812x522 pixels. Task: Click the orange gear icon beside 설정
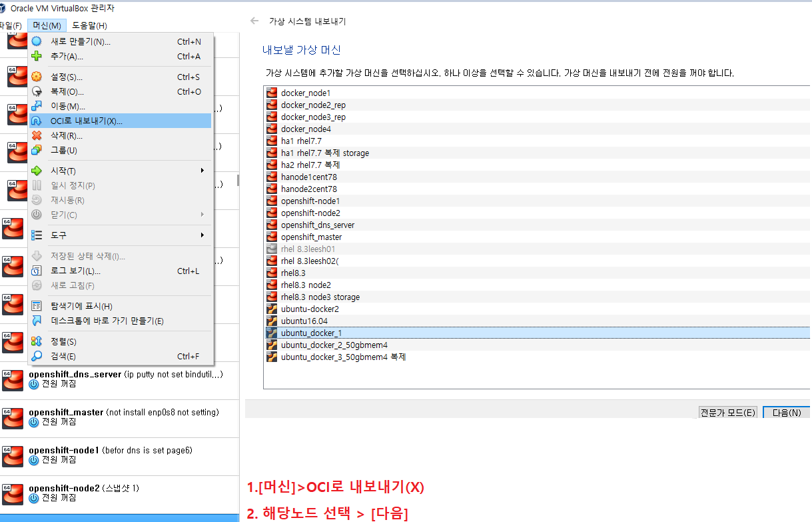pyautogui.click(x=37, y=77)
